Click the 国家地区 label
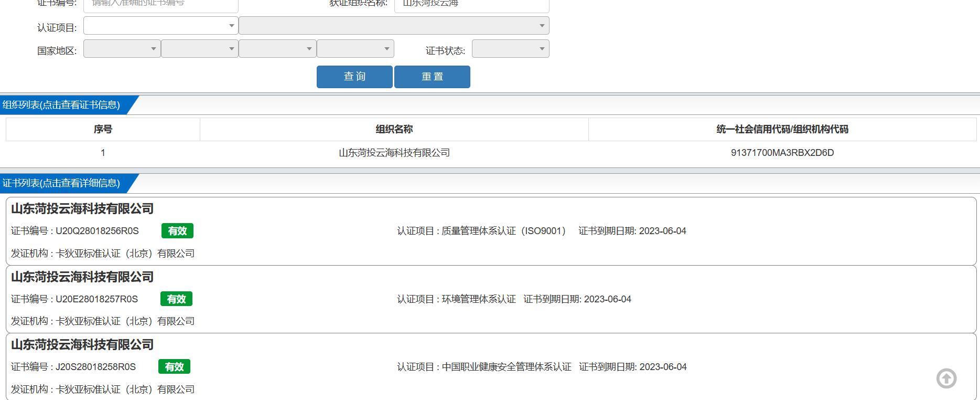980x400 pixels. tap(57, 51)
